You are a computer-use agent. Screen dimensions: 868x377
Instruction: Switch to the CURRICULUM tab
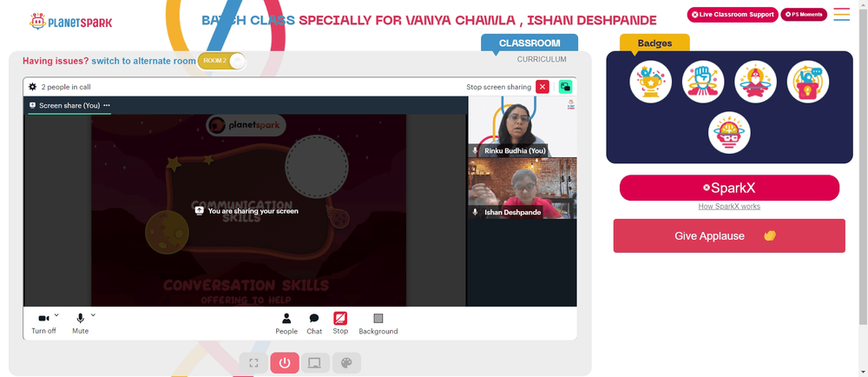[542, 59]
